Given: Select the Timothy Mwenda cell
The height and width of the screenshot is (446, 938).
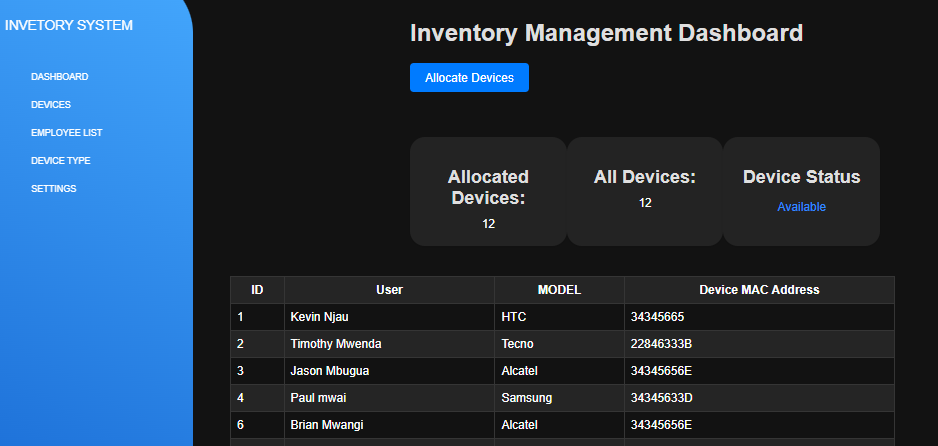Looking at the screenshot, I should tap(389, 344).
